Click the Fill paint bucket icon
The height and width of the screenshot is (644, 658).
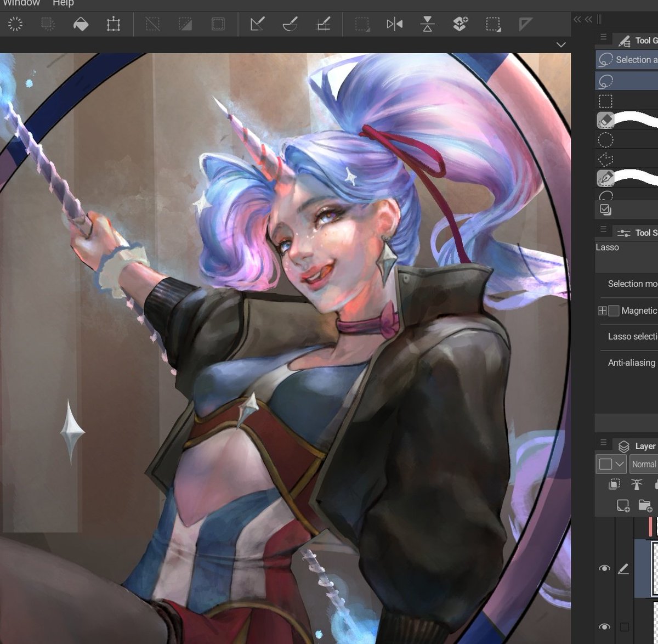pos(81,24)
